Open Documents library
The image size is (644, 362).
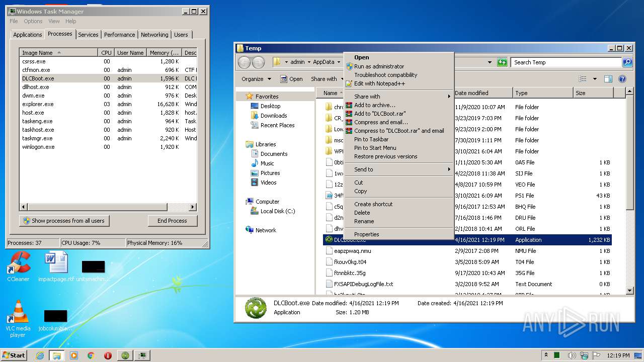click(274, 154)
